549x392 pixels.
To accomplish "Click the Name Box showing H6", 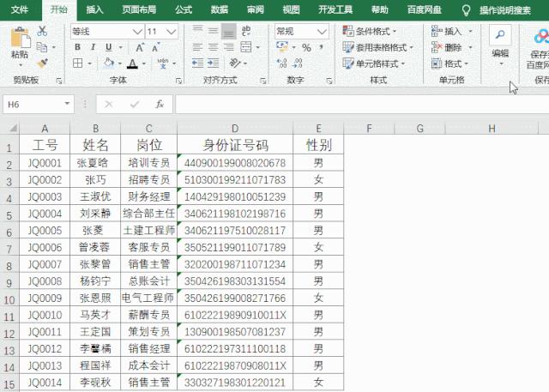I will [39, 105].
